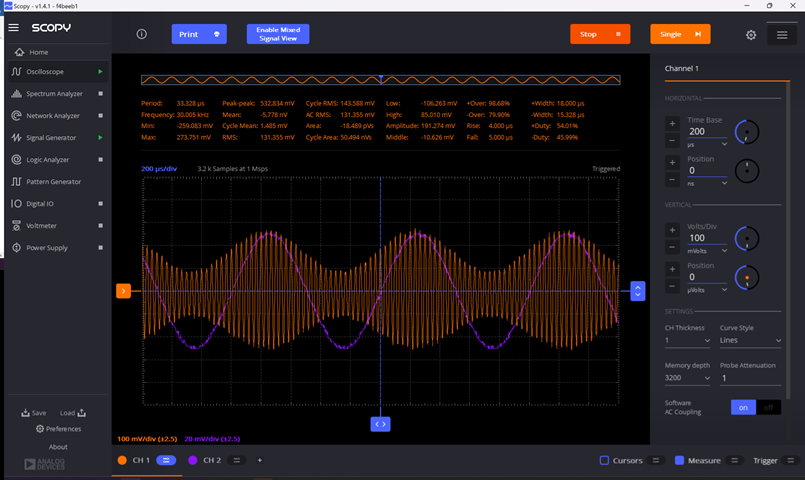Decrease vertical Position with minus button

[x=672, y=286]
